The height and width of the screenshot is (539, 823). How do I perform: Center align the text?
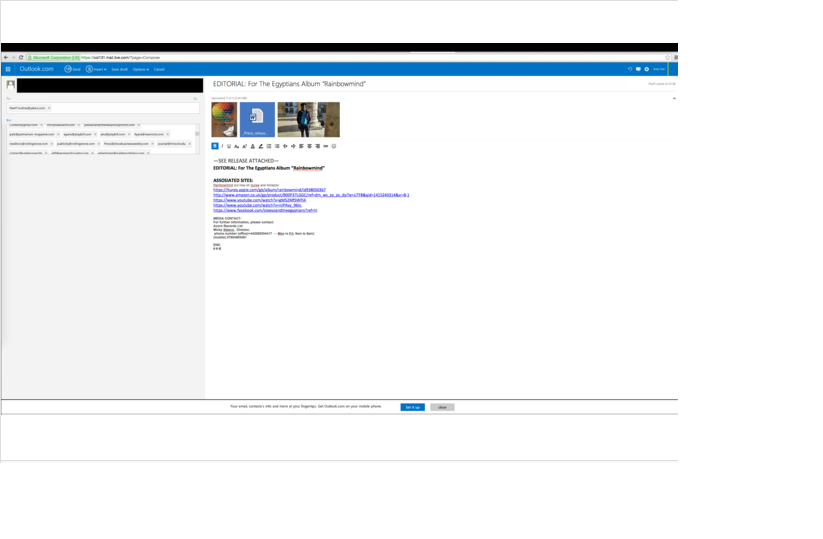point(309,146)
